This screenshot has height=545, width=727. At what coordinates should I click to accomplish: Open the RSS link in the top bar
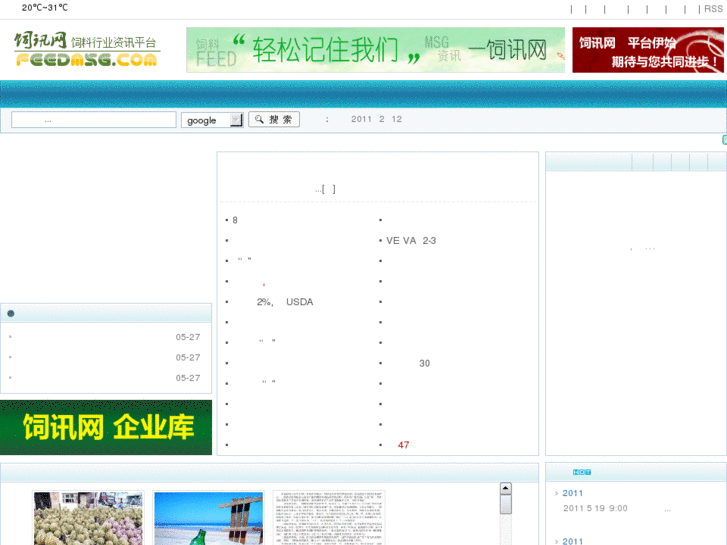click(713, 9)
